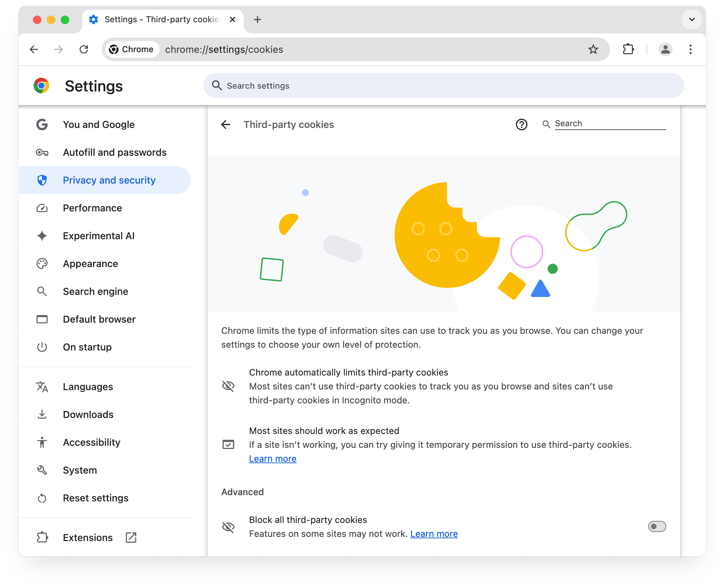Click the Experimental AI star icon
Viewport: 725px width, 588px height.
[x=43, y=236]
